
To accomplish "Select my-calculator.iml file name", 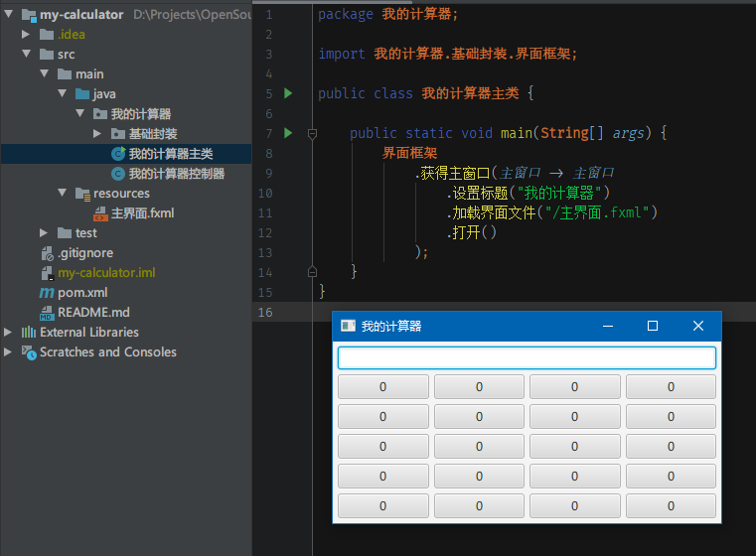I will (x=106, y=273).
